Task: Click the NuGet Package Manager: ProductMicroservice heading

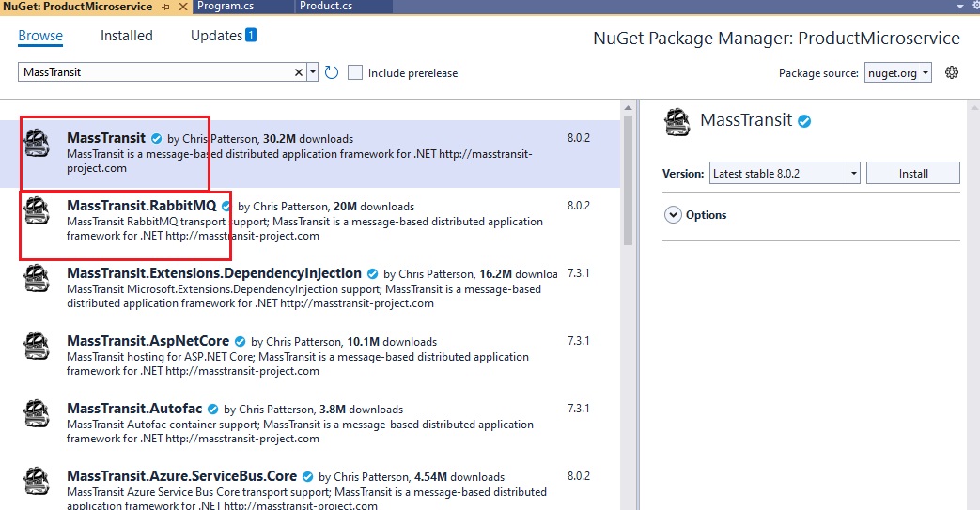Action: (x=776, y=39)
